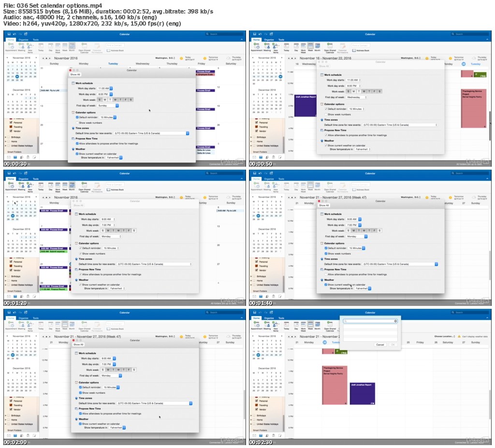Check Allow attendees to propose in the 00:01:40 frame
This screenshot has height=448, width=495.
[326, 275]
